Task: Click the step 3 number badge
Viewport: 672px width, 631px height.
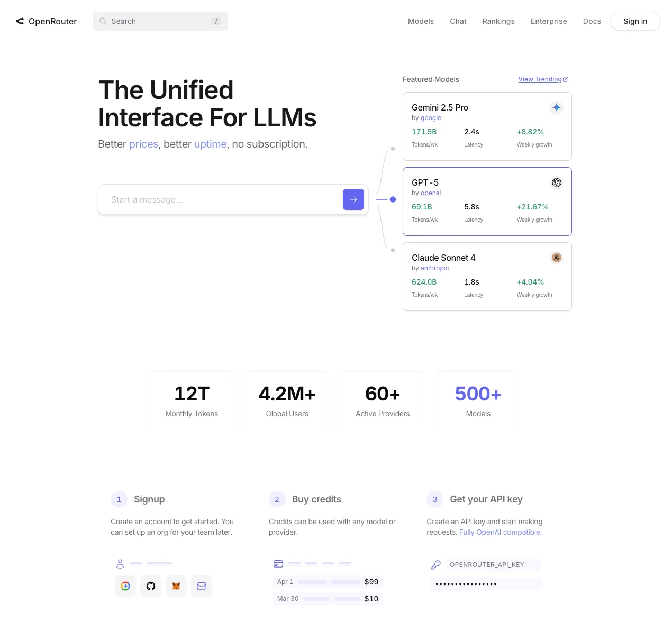Action: click(435, 499)
